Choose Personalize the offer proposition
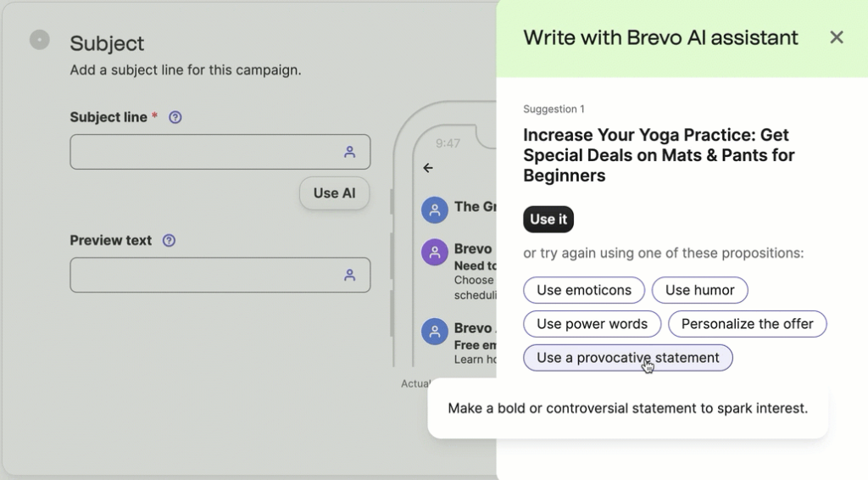This screenshot has height=480, width=868. (748, 324)
